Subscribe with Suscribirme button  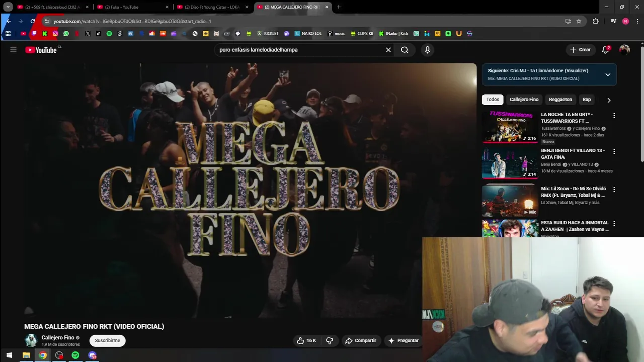tap(108, 341)
